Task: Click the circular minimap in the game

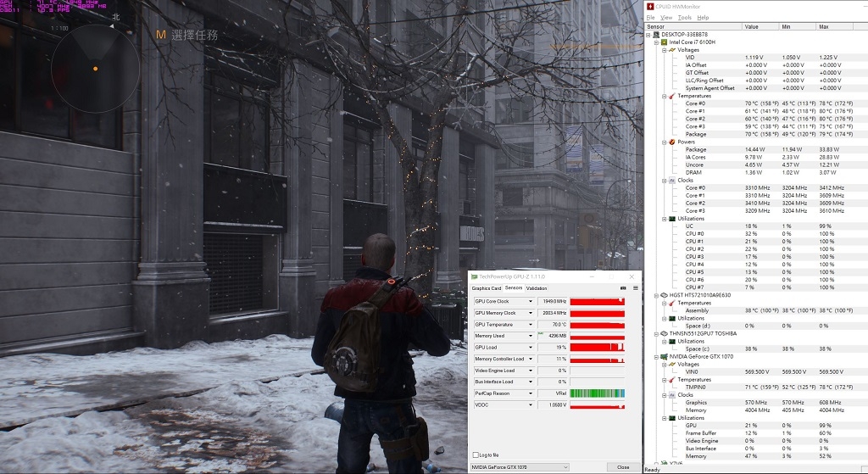Action: tap(95, 69)
